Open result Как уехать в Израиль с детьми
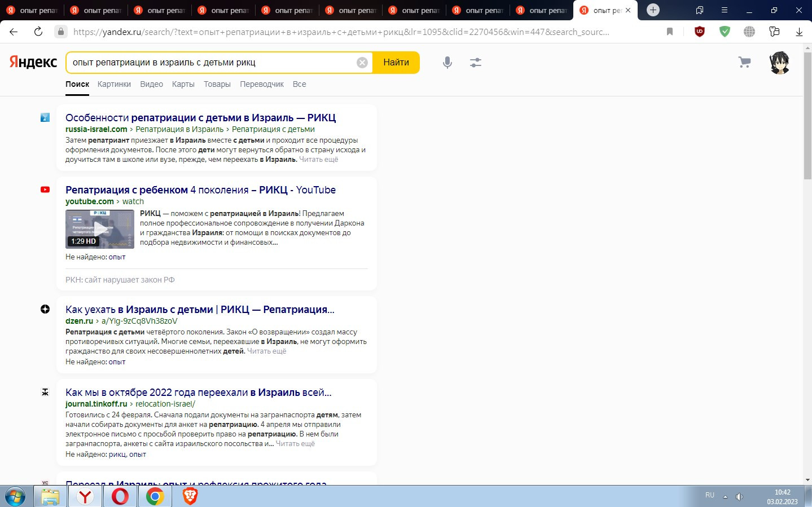Screen dimensions: 812x507 (200, 310)
